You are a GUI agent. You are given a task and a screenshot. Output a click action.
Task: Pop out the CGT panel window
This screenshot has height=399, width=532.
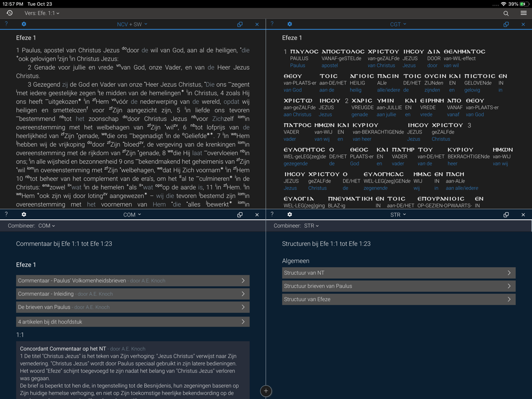click(x=506, y=24)
